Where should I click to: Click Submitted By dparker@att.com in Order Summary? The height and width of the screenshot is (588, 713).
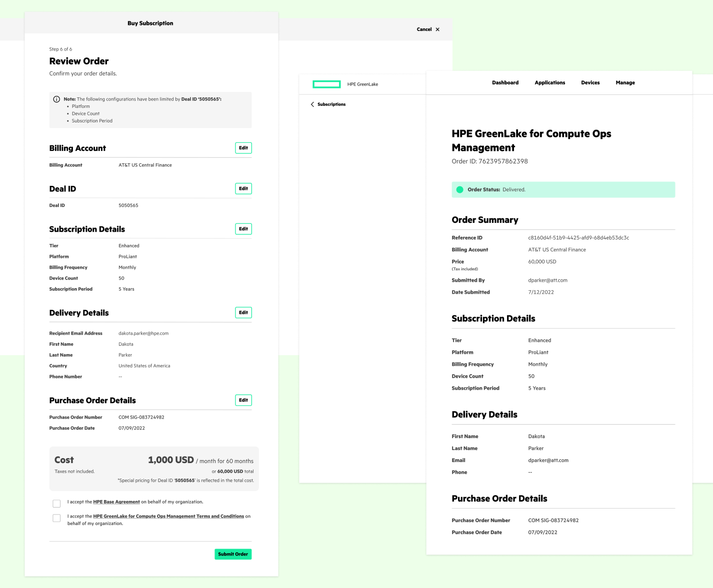[547, 280]
